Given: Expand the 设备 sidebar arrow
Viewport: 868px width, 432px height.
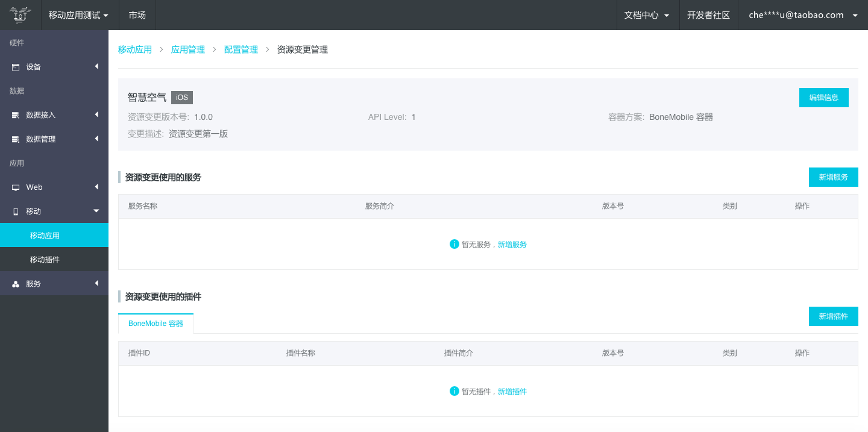Looking at the screenshot, I should [96, 66].
